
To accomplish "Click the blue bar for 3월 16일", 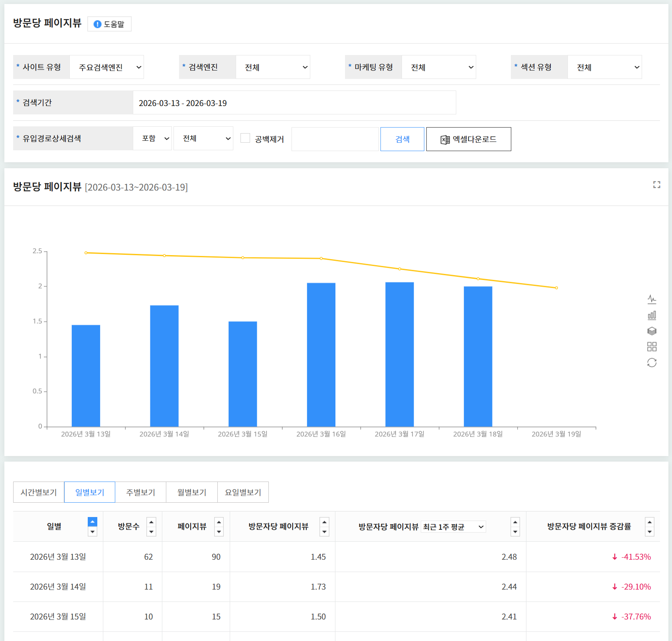I will point(321,354).
